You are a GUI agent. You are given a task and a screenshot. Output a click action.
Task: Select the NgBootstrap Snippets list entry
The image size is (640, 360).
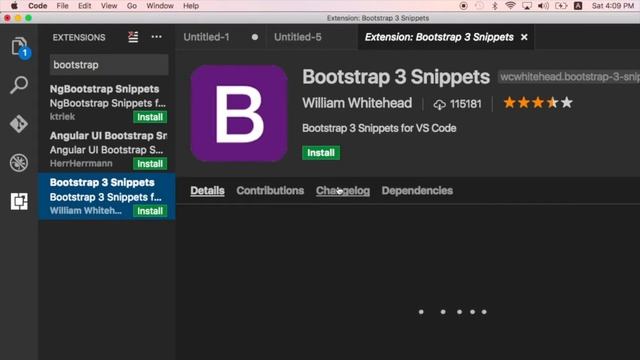point(107,103)
